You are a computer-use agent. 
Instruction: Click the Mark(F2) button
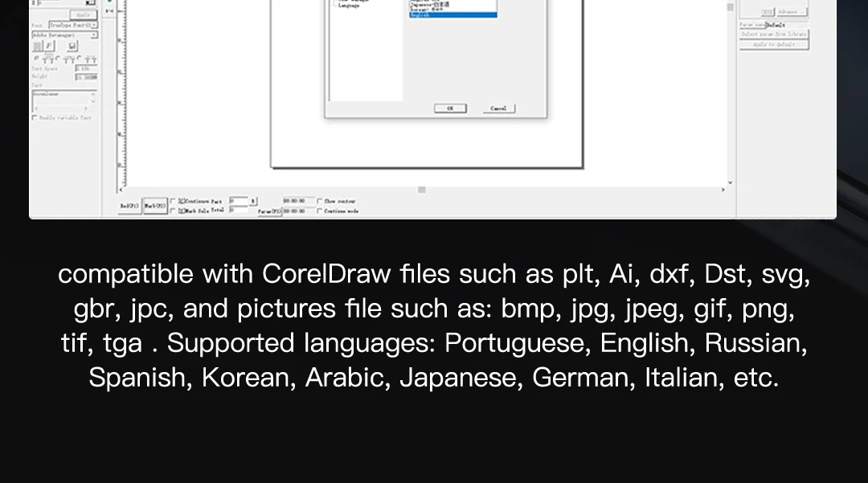[155, 206]
